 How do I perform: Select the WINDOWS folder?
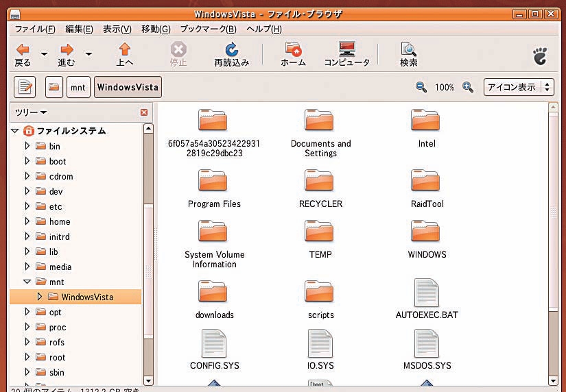tap(426, 239)
